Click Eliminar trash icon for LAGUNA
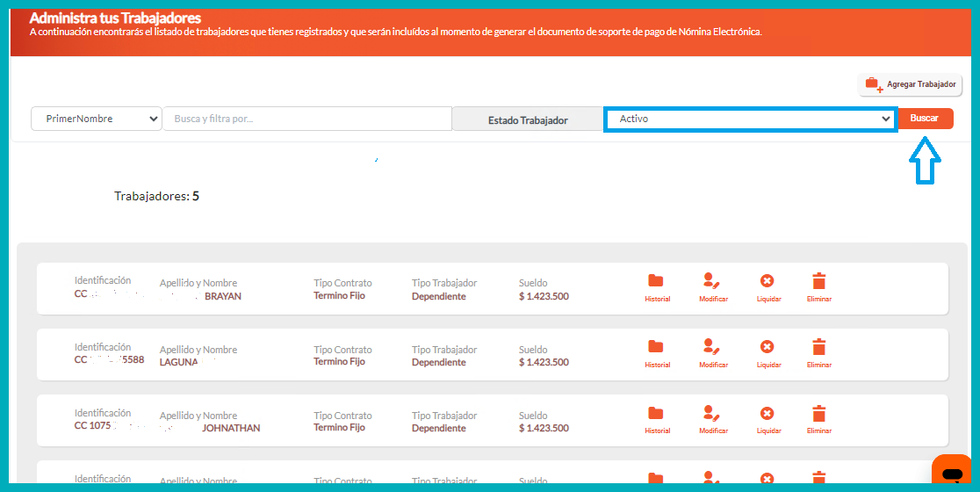The height and width of the screenshot is (492, 980). coord(818,347)
